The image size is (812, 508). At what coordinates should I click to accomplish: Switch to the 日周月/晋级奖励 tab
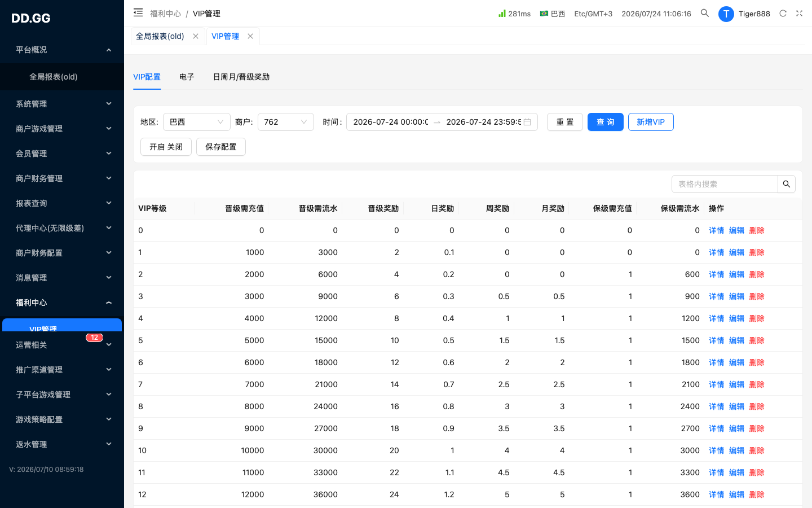point(241,77)
